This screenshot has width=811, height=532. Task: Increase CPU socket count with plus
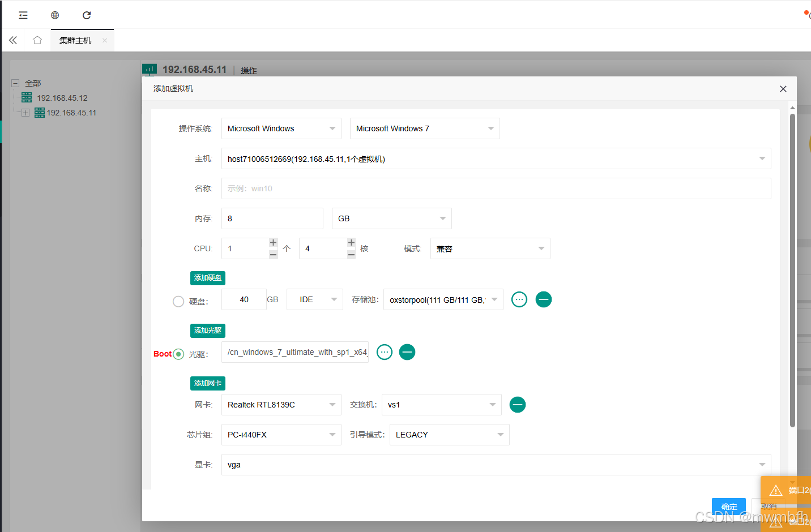274,243
